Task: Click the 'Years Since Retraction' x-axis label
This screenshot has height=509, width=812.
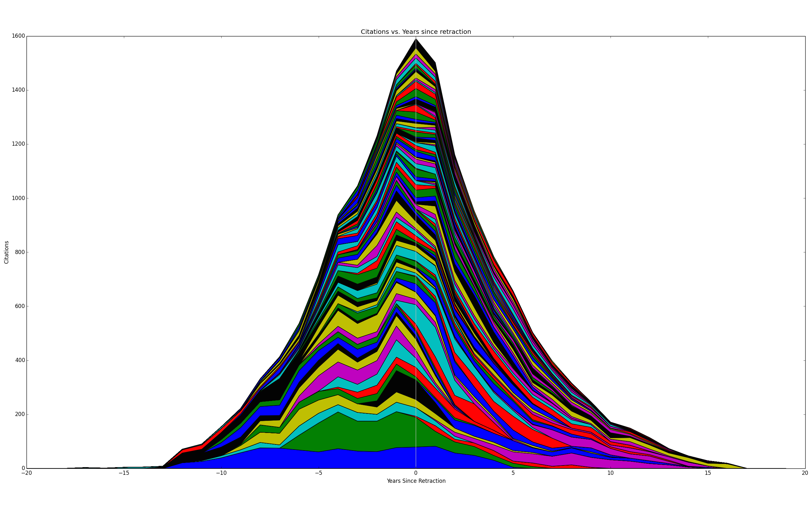Action: (416, 481)
